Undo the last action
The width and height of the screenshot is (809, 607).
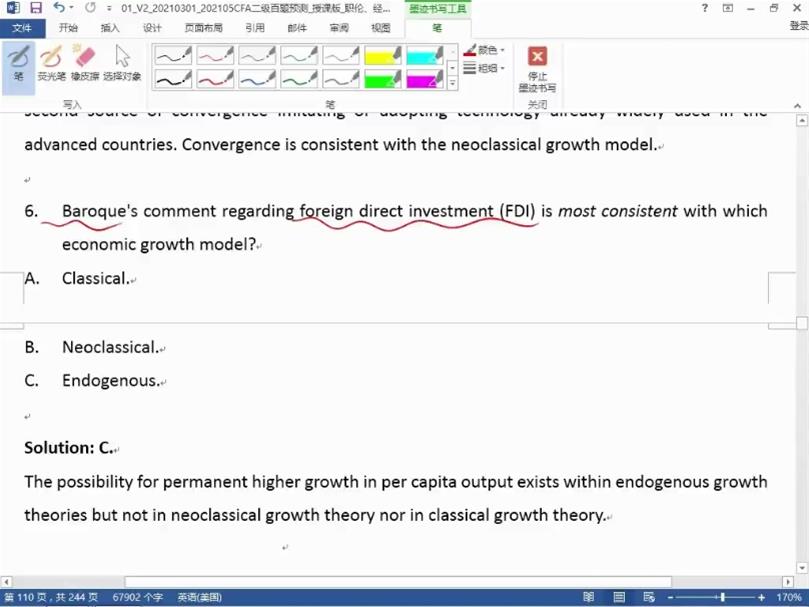(x=59, y=8)
